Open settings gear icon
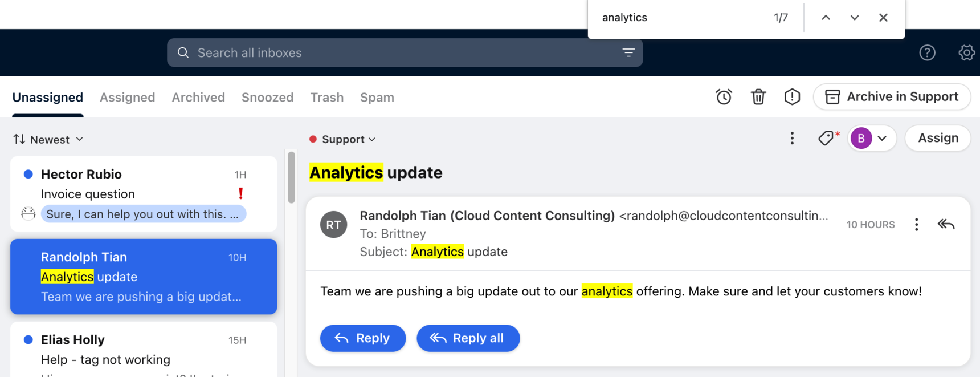The width and height of the screenshot is (980, 377). tap(966, 52)
